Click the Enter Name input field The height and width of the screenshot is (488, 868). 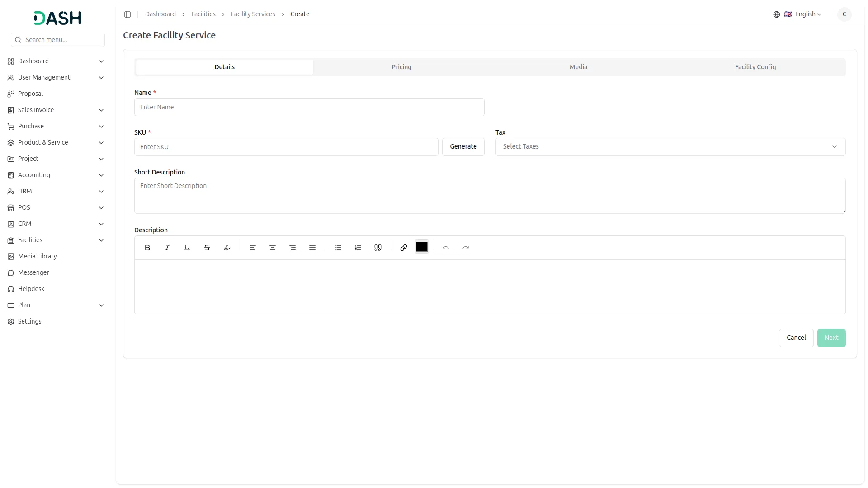(x=309, y=107)
